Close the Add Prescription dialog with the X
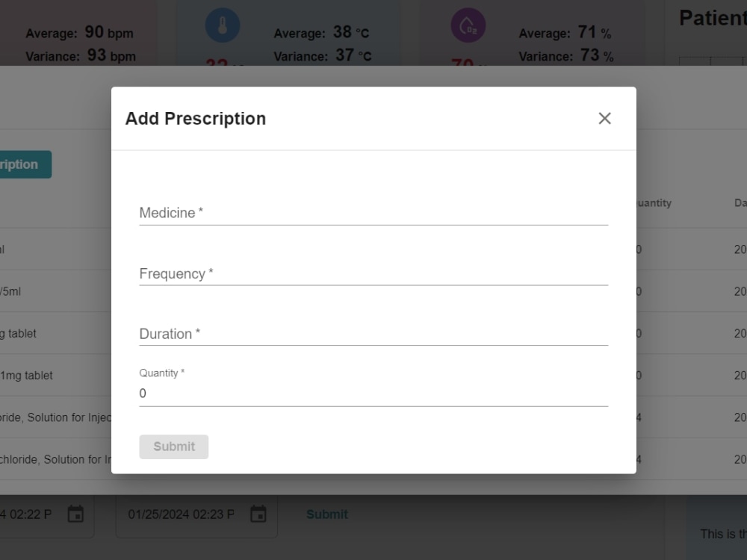This screenshot has height=560, width=747. click(604, 118)
